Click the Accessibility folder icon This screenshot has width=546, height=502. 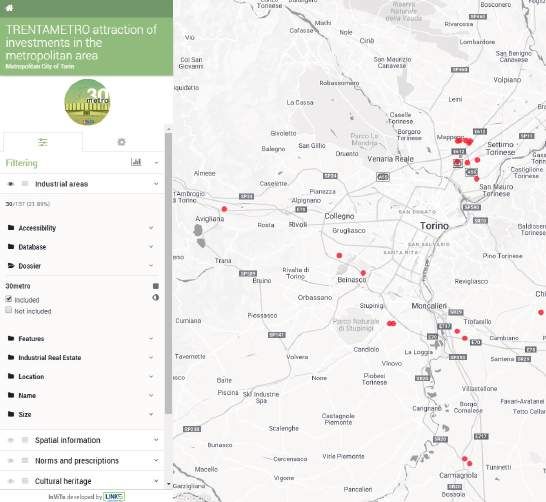(11, 228)
